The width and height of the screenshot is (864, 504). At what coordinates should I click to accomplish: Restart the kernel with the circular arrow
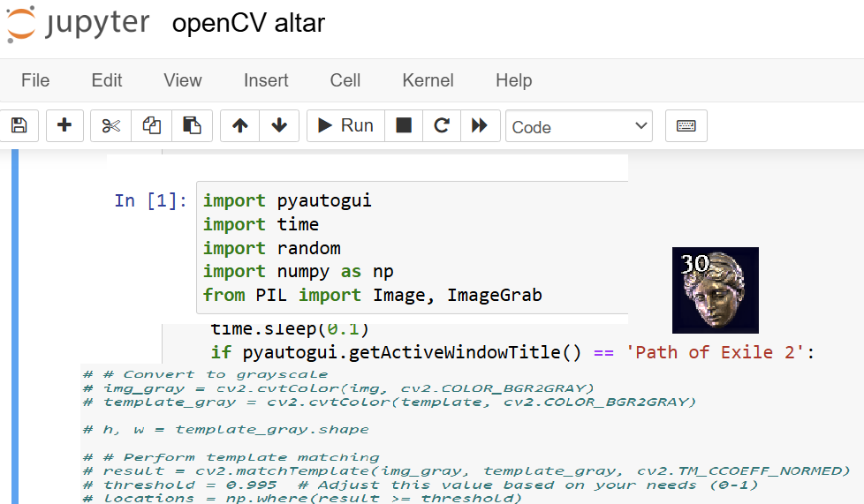click(442, 125)
